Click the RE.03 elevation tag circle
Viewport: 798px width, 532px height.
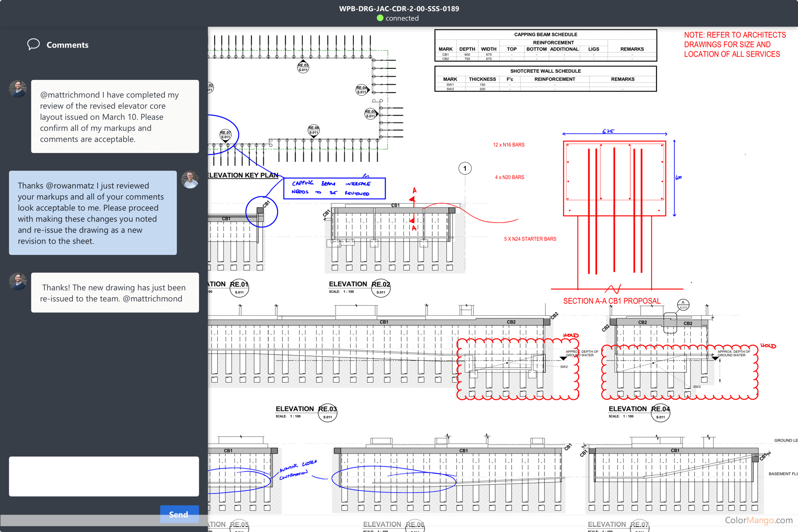pos(328,412)
